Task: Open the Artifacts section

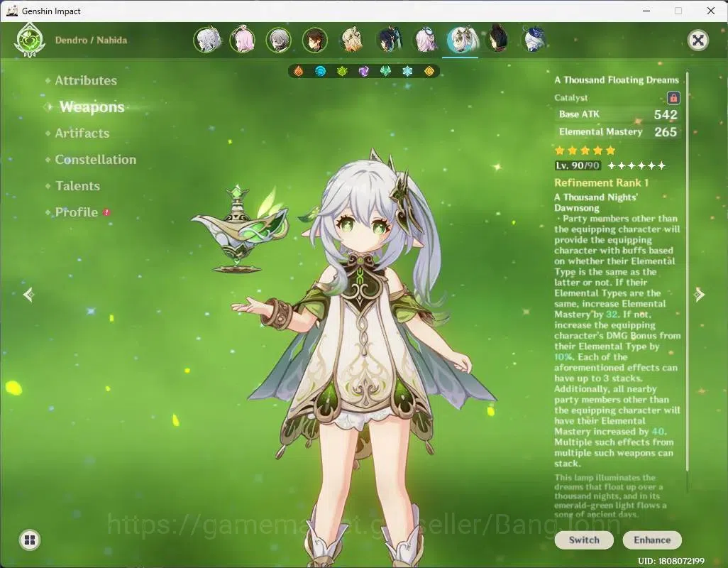Action: 82,133
